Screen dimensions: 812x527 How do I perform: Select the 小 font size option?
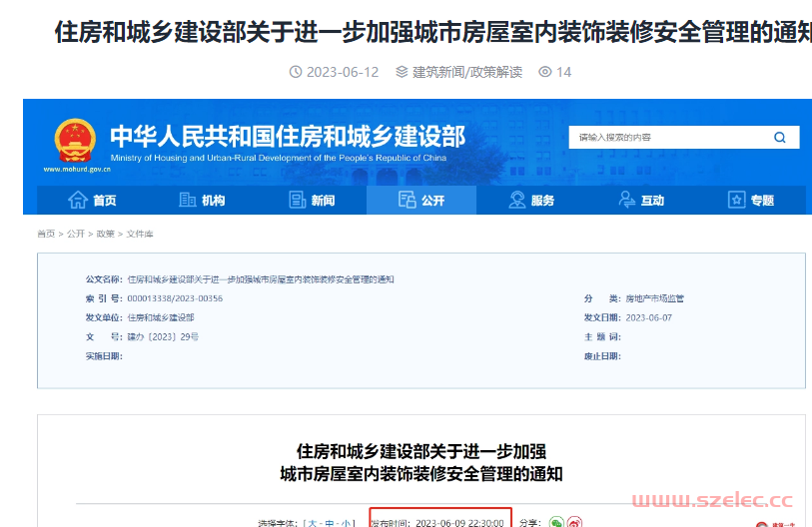346,523
